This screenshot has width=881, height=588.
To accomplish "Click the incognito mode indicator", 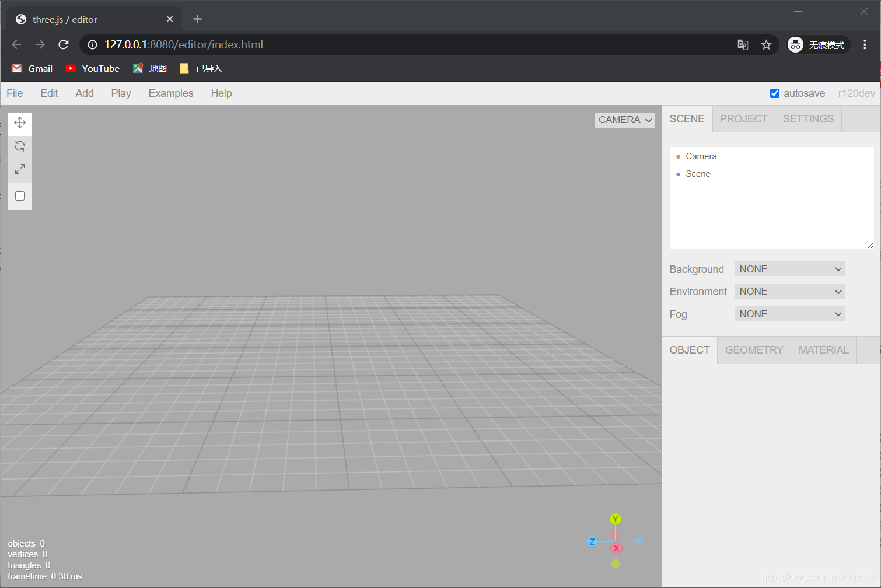I will pos(817,44).
